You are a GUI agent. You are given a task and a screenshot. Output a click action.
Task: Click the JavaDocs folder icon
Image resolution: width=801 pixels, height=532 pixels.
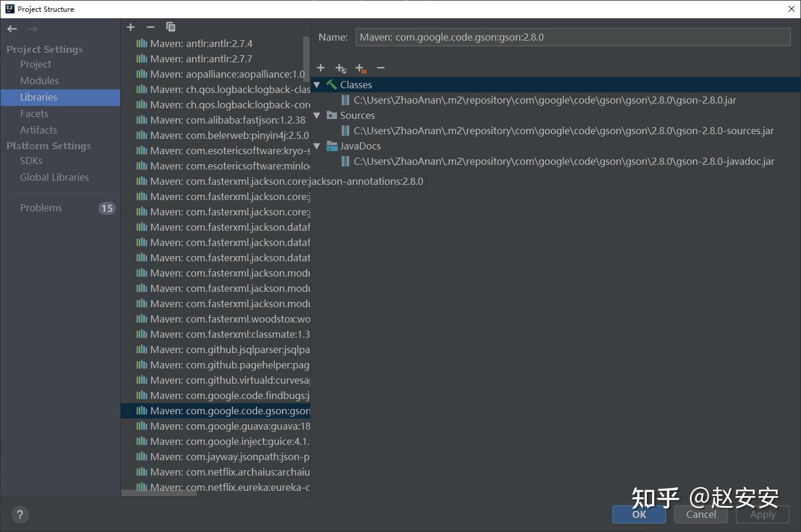332,146
